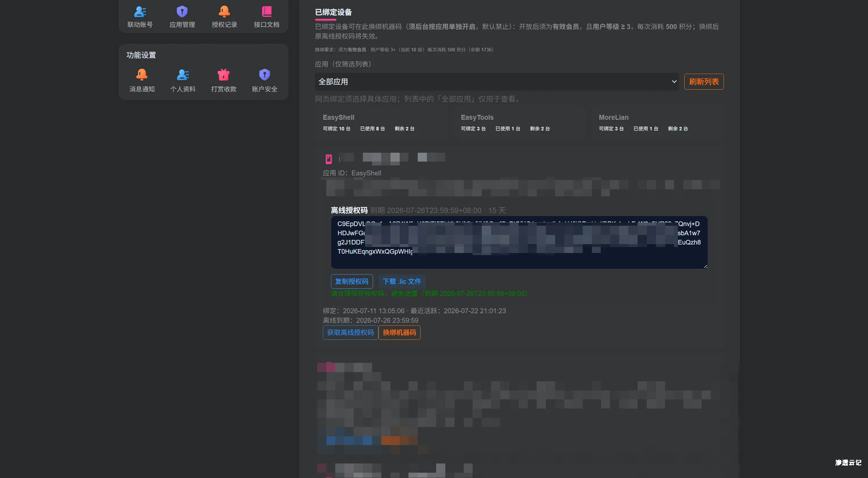This screenshot has width=868, height=478.
Task: Click the green 请合理保存授权码 notice
Action: coord(429,293)
